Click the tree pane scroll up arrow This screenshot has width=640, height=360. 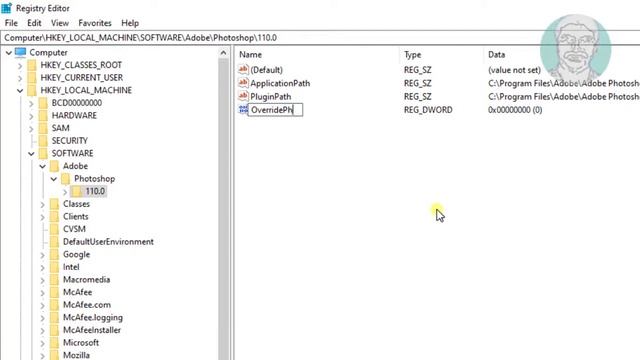(223, 53)
